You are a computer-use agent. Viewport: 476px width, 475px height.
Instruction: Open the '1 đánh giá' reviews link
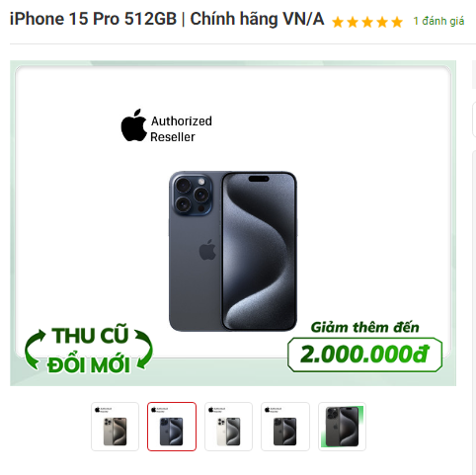(x=438, y=22)
